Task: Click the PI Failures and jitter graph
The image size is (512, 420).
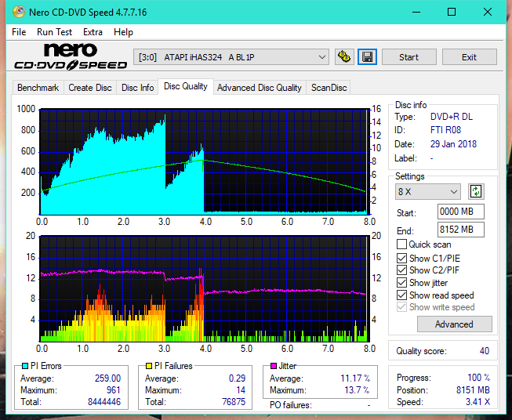Action: pyautogui.click(x=205, y=289)
